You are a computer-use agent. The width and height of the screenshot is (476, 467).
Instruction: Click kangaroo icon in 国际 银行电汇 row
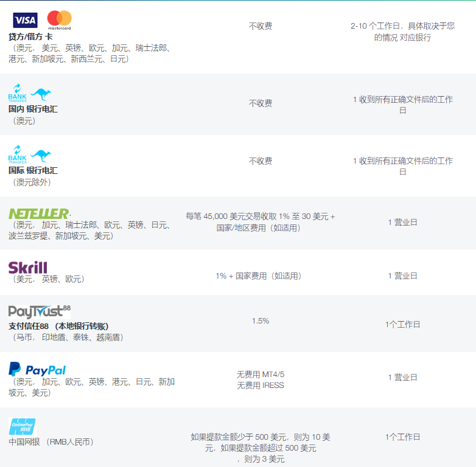(41, 156)
